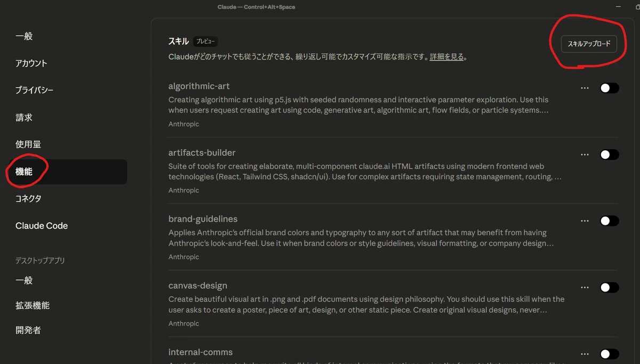Click the internal-comms skill title
The image size is (640, 364).
pos(201,352)
